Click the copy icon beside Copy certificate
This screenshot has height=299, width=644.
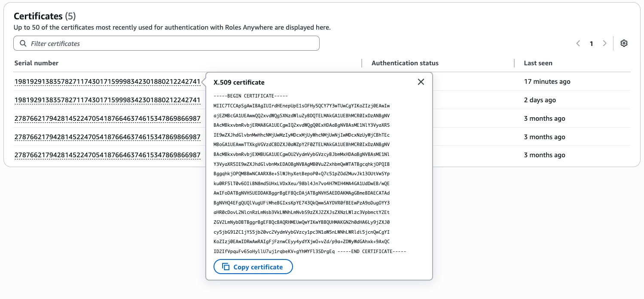(x=226, y=267)
